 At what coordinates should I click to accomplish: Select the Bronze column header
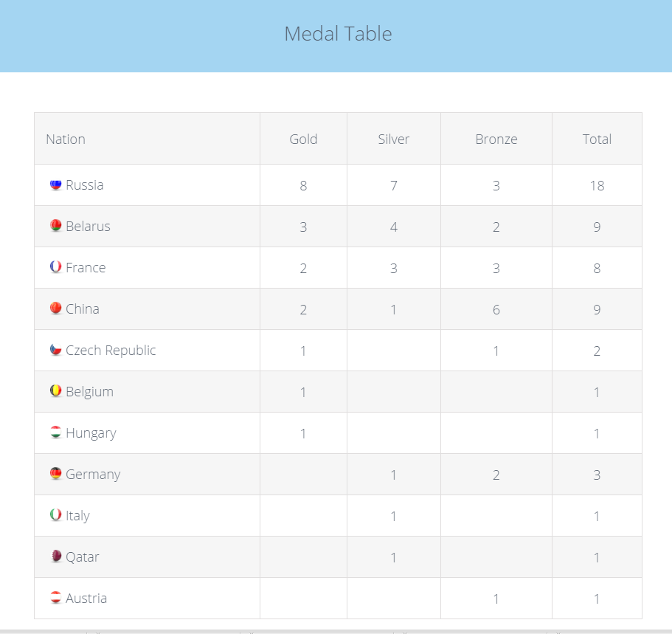point(496,139)
